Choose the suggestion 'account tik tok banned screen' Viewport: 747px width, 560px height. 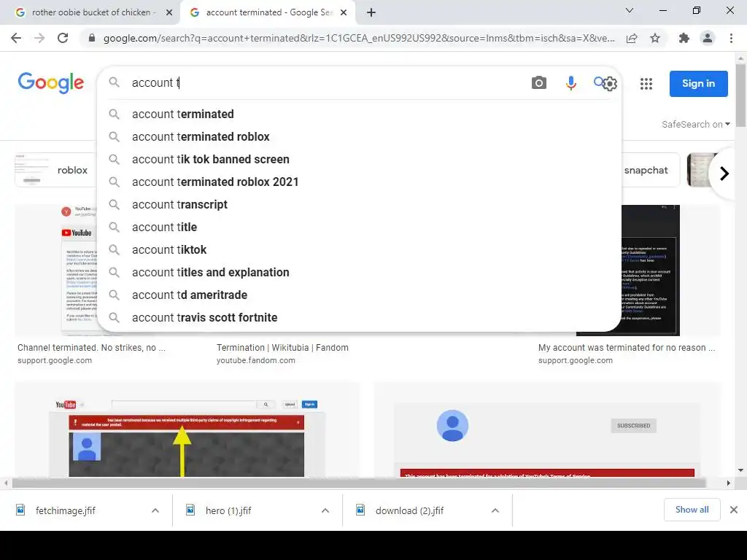359,160
